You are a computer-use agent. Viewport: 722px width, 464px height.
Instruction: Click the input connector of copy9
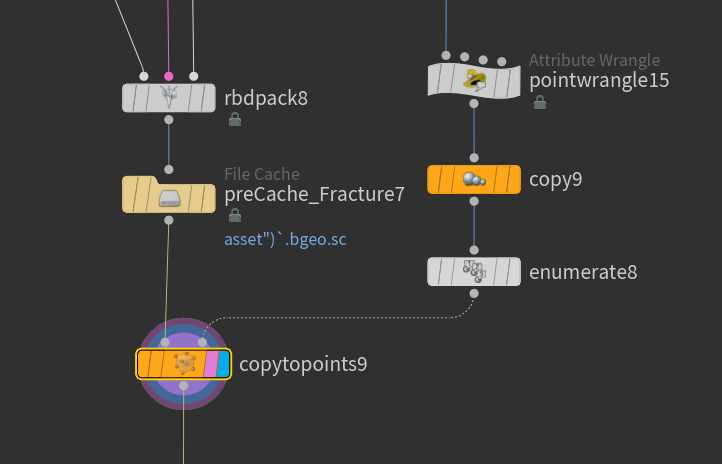coord(474,158)
